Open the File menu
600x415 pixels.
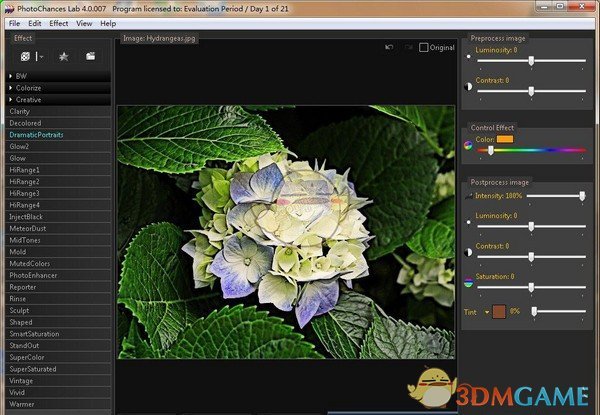click(x=15, y=24)
